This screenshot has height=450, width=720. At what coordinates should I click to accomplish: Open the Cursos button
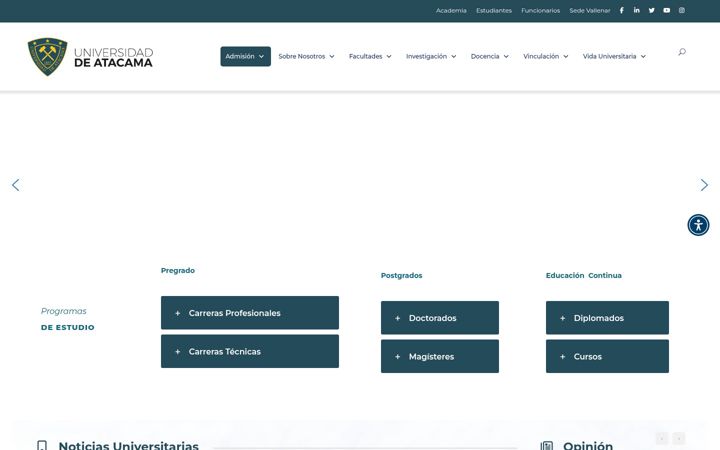pyautogui.click(x=607, y=356)
